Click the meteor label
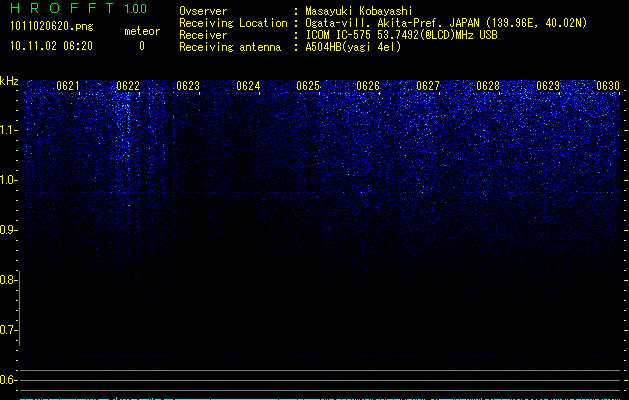The width and height of the screenshot is (629, 400). 142,31
